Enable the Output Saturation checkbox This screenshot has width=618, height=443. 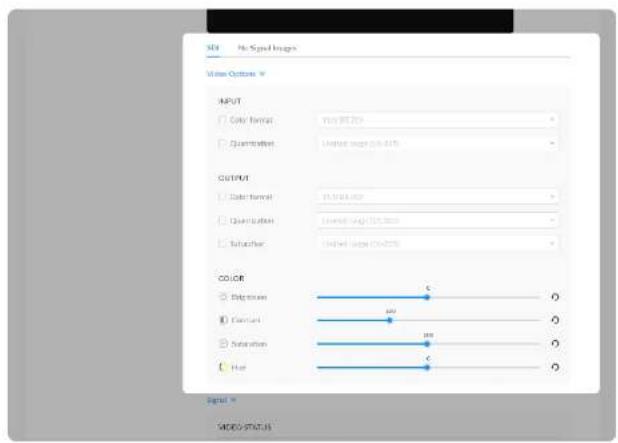(222, 243)
